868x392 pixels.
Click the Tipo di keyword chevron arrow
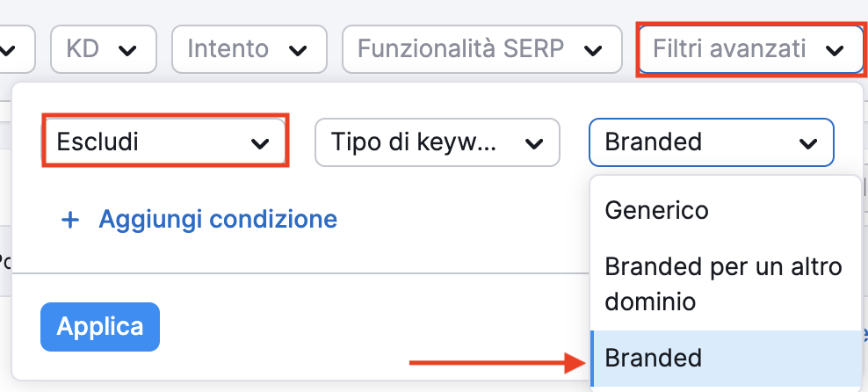click(532, 142)
